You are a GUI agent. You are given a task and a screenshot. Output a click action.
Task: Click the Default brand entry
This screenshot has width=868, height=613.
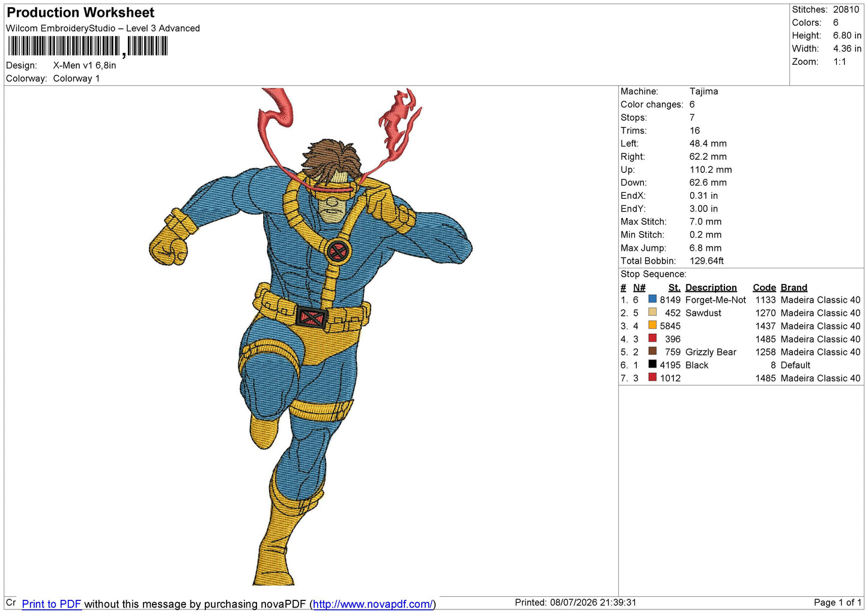[x=795, y=366]
